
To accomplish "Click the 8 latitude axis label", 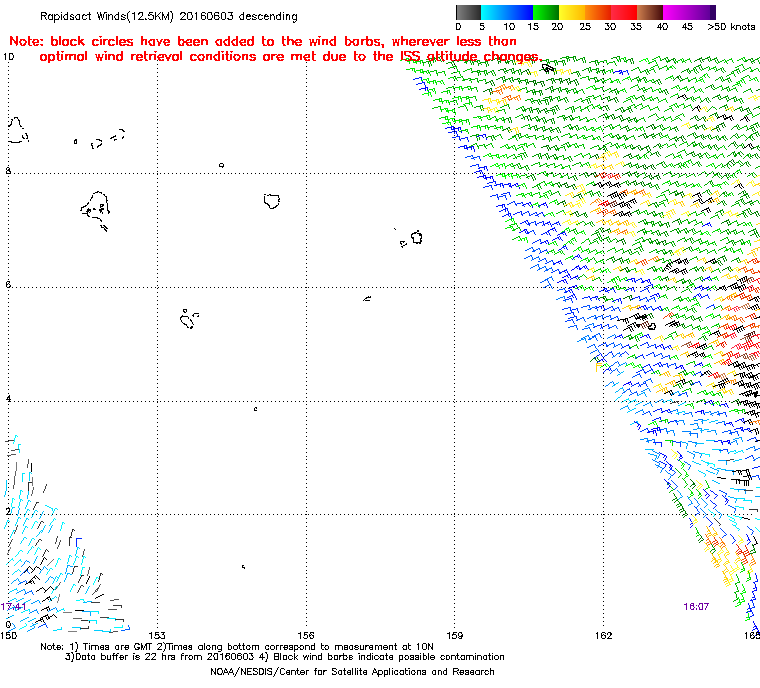I will coord(8,170).
